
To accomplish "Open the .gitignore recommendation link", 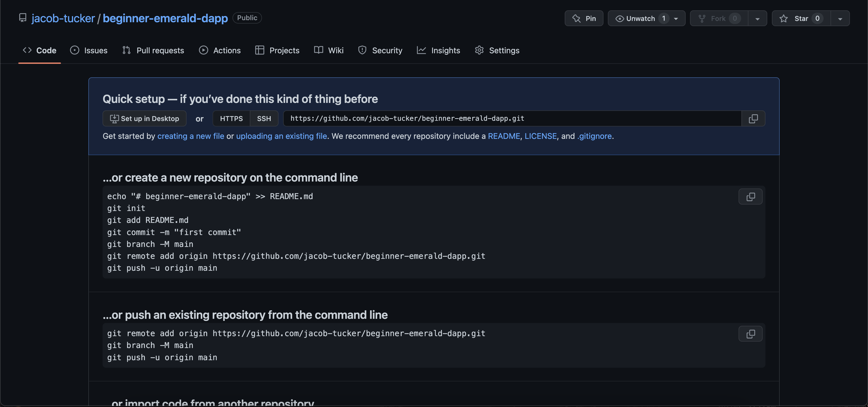I will 594,136.
